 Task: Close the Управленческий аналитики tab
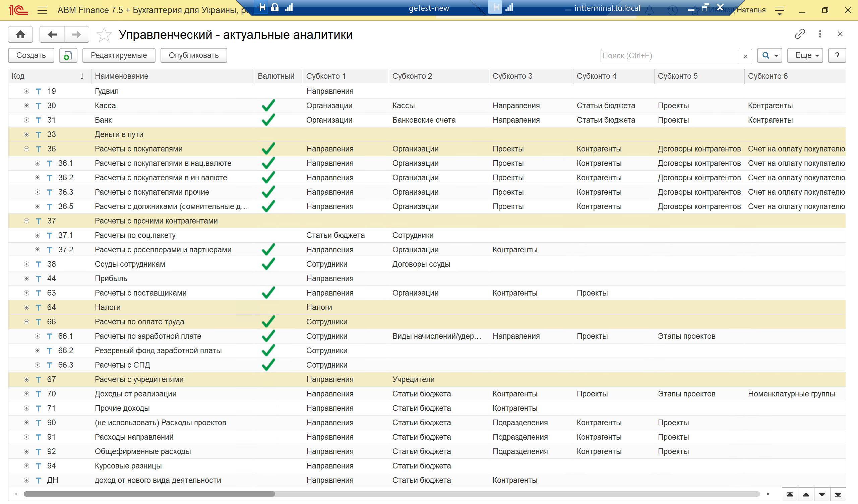click(x=840, y=34)
